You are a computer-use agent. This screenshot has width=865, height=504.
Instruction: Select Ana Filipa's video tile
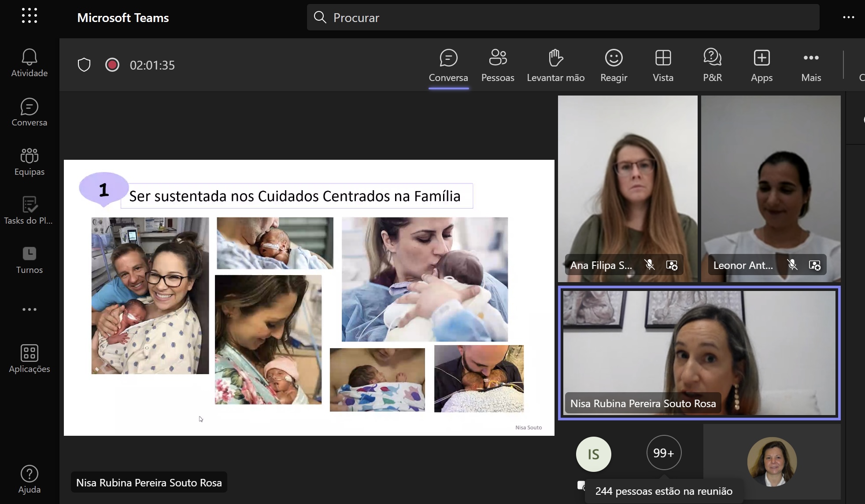tap(627, 185)
